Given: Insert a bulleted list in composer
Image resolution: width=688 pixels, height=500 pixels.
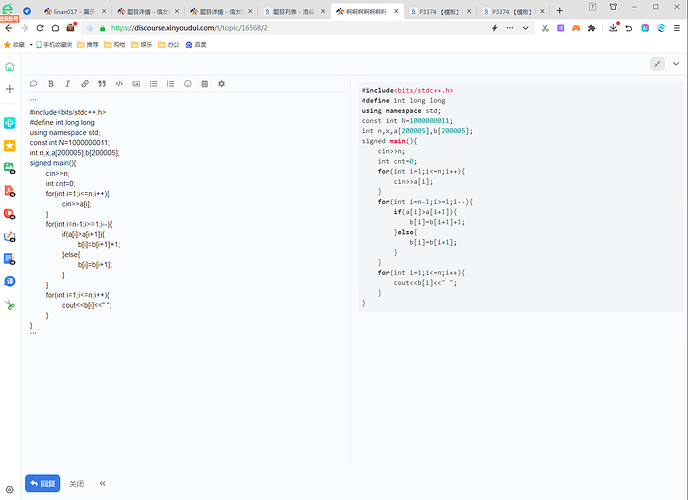Looking at the screenshot, I should pos(153,84).
